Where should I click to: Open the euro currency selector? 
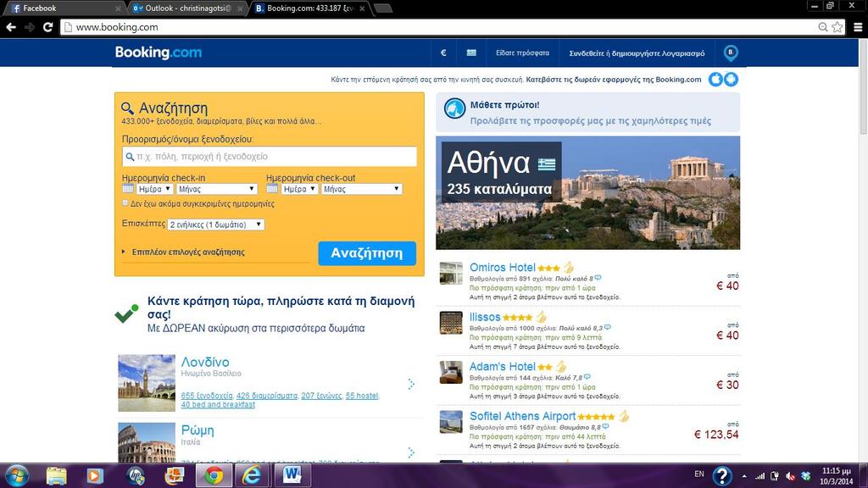443,53
